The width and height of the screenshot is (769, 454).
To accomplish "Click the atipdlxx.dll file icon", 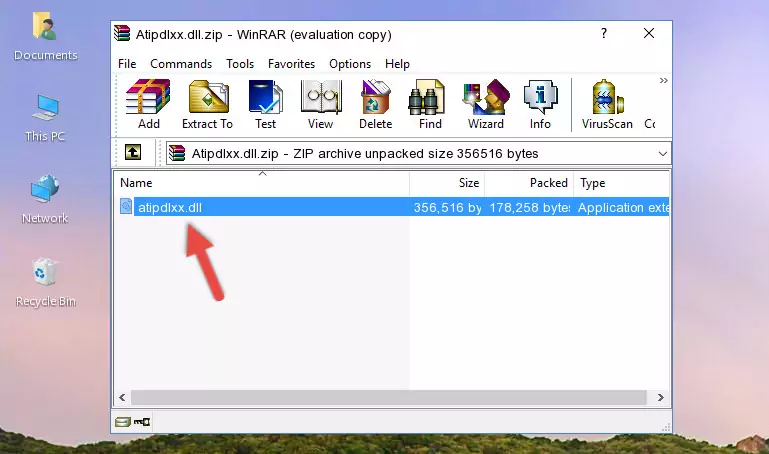I will [x=126, y=206].
